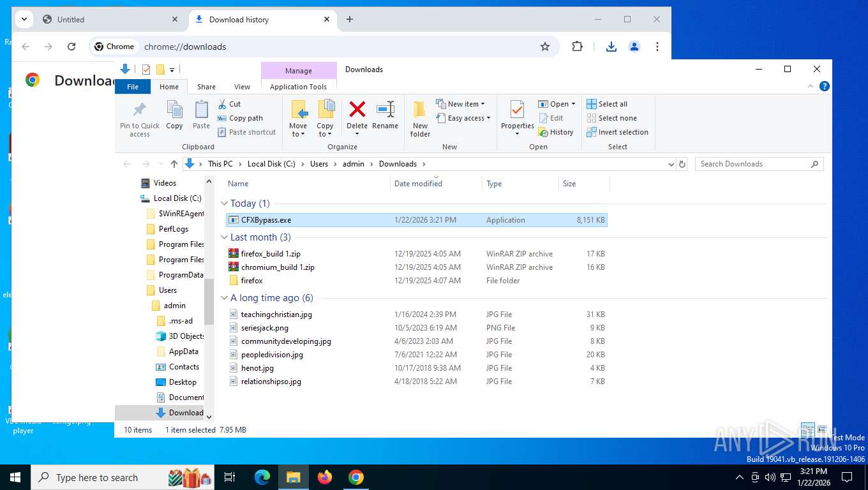The image size is (868, 490).
Task: Select CFXBypass.exe file
Action: (417, 220)
